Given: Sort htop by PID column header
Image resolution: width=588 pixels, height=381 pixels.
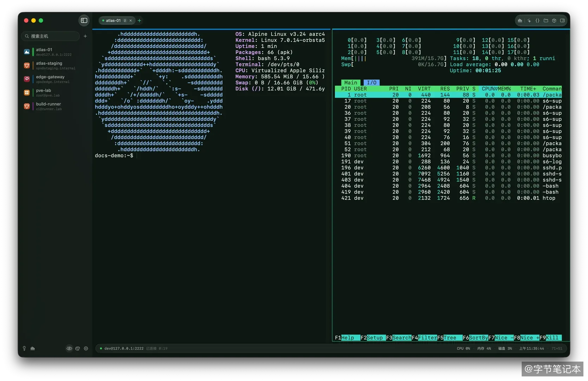Looking at the screenshot, I should [x=346, y=89].
